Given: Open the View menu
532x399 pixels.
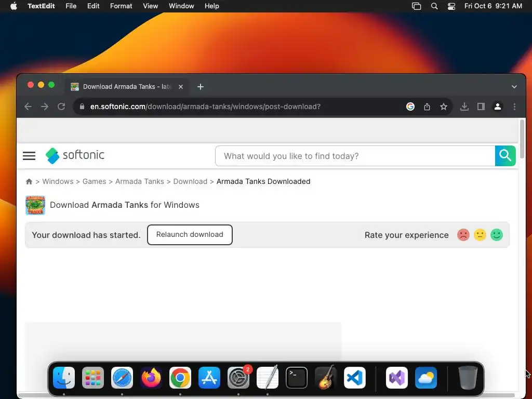Looking at the screenshot, I should click(150, 6).
